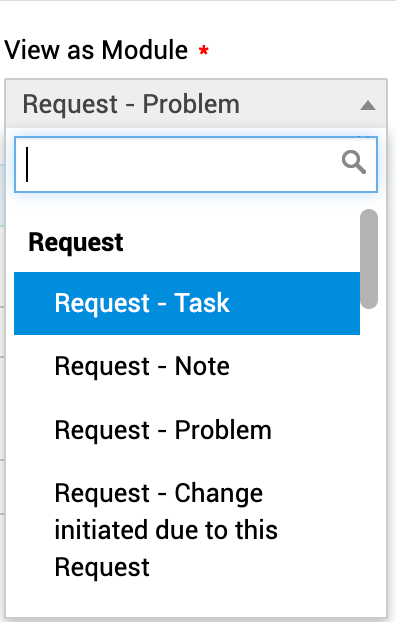Click the options list scrollbar thumb
396x622 pixels.
369,259
